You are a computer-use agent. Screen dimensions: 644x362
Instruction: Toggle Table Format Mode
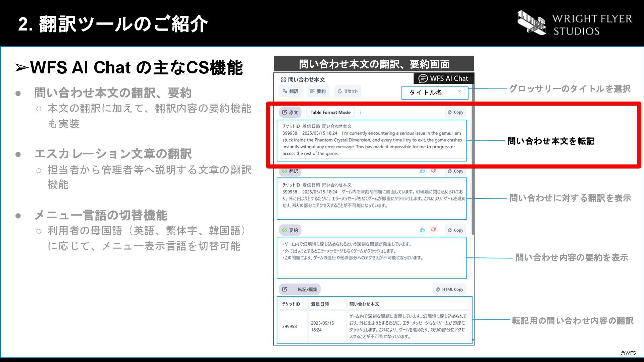(x=330, y=112)
